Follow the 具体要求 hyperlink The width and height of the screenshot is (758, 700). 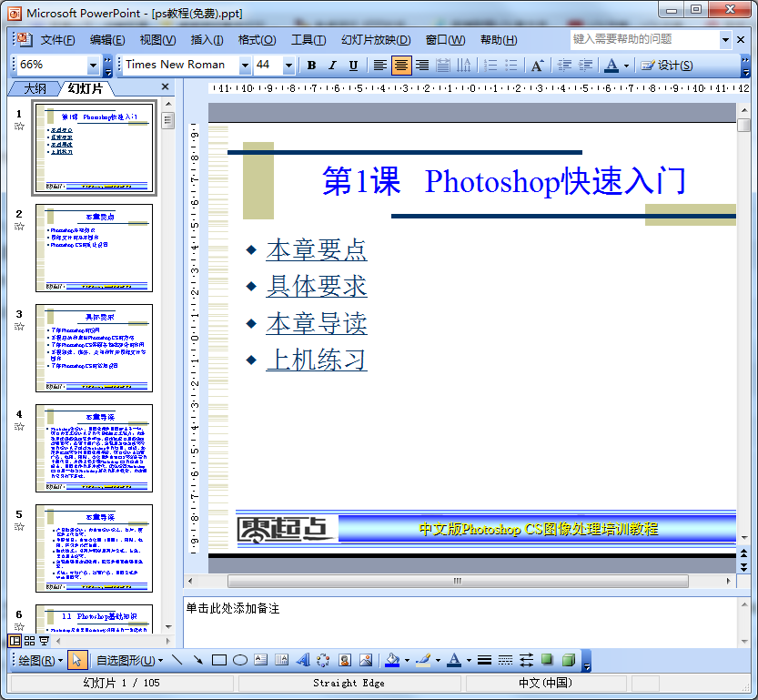click(317, 286)
